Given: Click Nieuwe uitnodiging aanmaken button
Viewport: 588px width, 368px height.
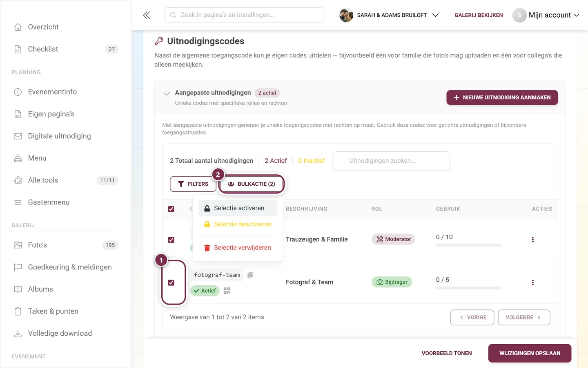Looking at the screenshot, I should (502, 97).
